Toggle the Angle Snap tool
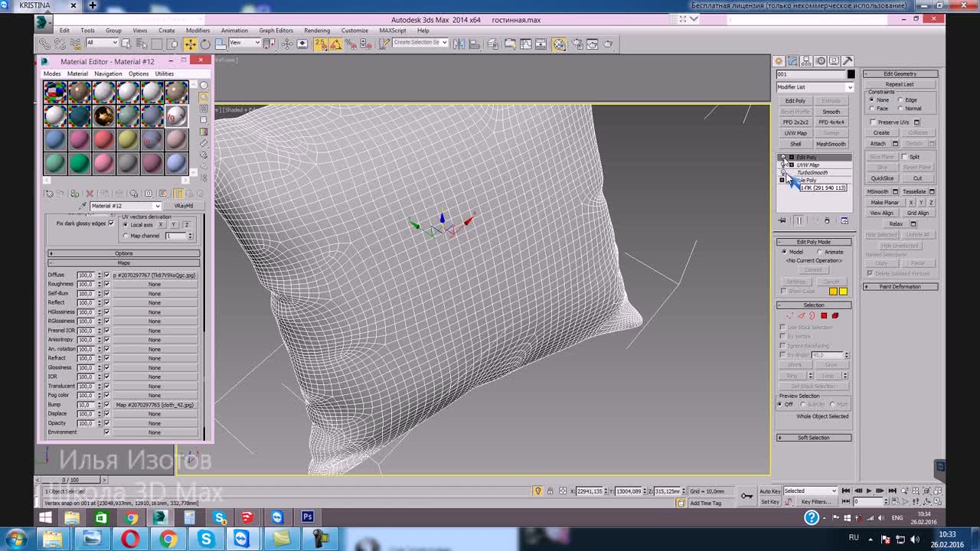980x551 pixels. pyautogui.click(x=336, y=44)
